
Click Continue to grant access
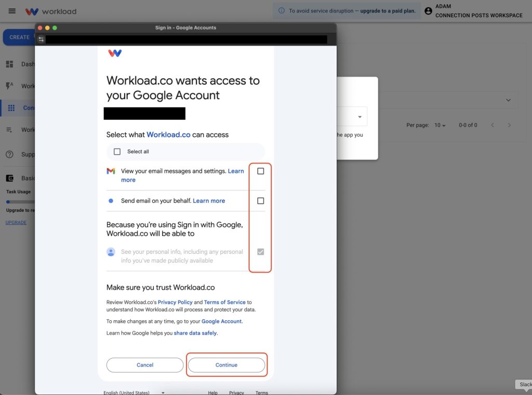click(x=227, y=365)
